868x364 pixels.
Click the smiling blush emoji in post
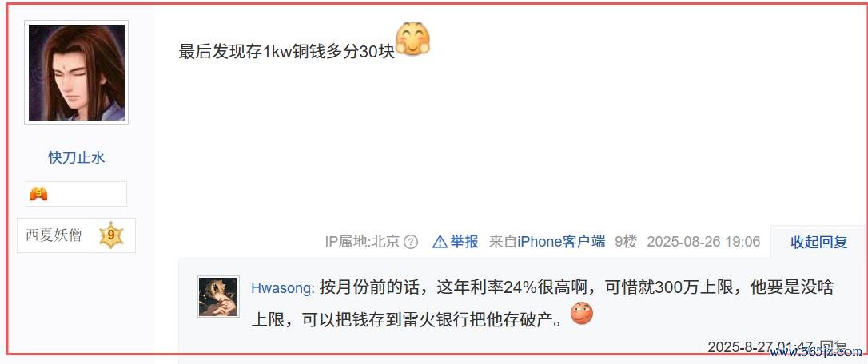tap(413, 39)
